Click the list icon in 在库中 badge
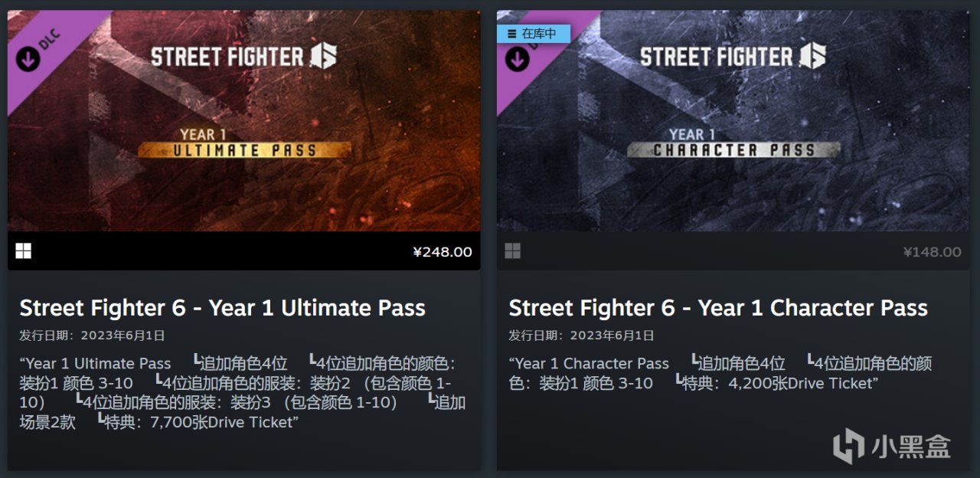Image resolution: width=980 pixels, height=478 pixels. [x=510, y=34]
